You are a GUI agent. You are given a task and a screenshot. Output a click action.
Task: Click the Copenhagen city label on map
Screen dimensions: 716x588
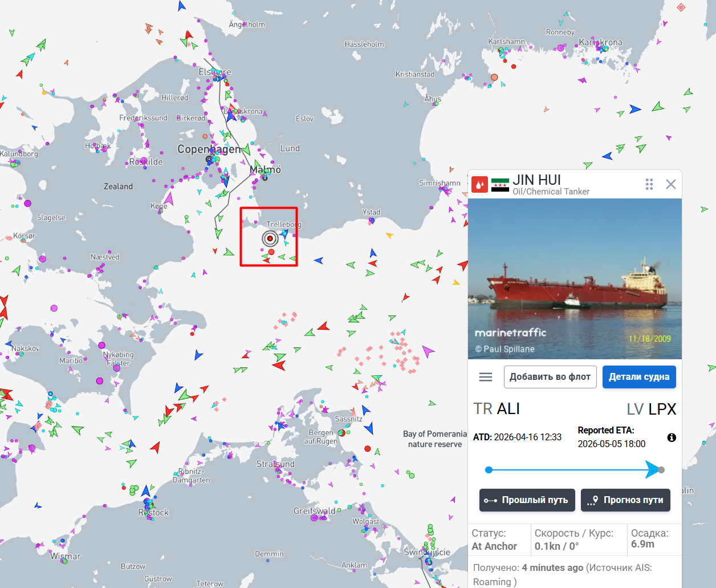point(209,149)
